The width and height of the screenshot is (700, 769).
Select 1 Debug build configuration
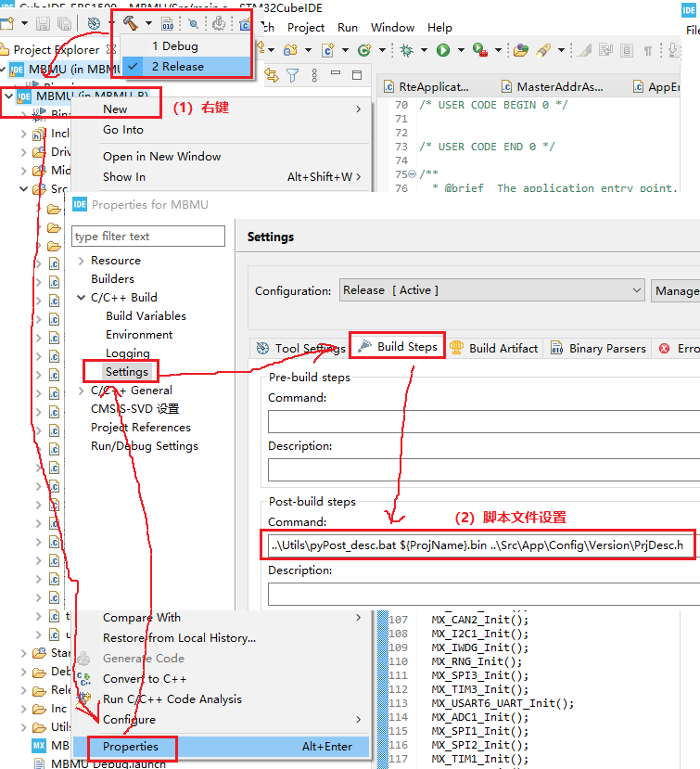point(175,46)
